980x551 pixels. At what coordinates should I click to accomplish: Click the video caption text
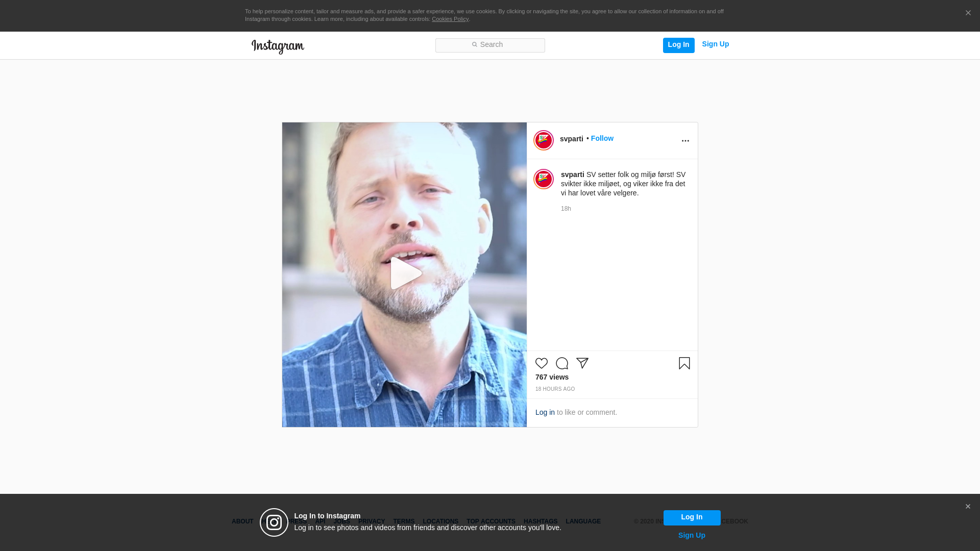(x=623, y=184)
